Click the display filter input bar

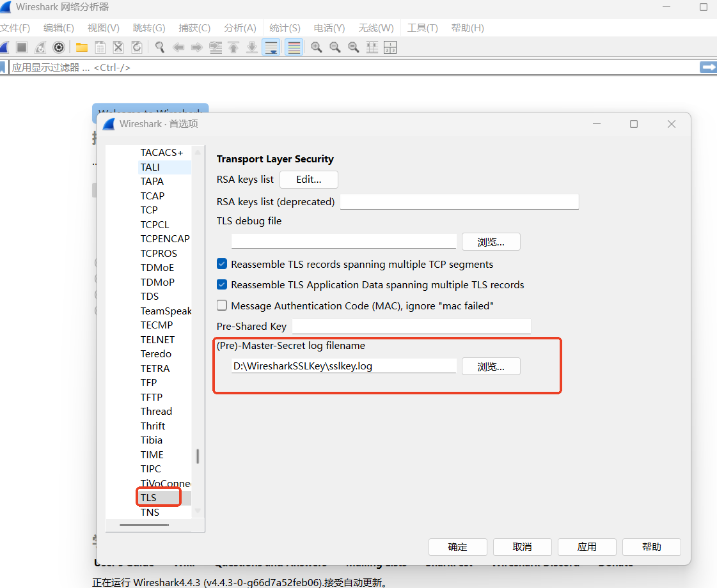354,68
